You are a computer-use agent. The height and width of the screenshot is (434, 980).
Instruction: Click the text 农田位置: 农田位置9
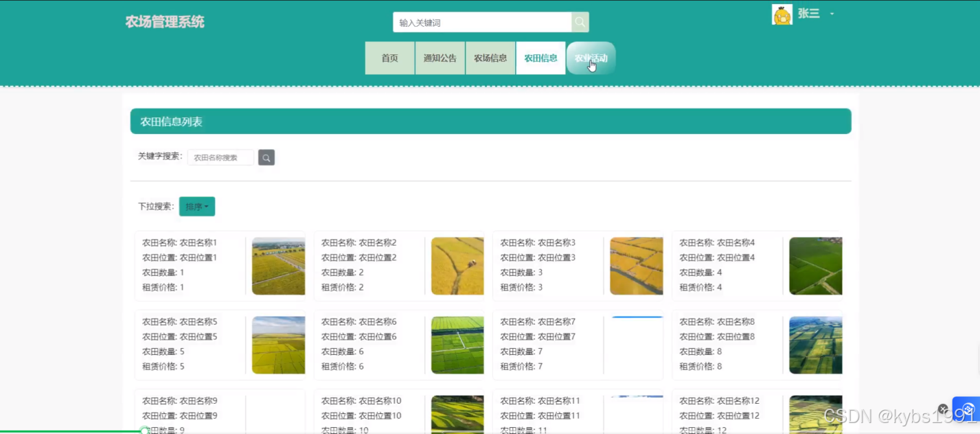point(179,416)
